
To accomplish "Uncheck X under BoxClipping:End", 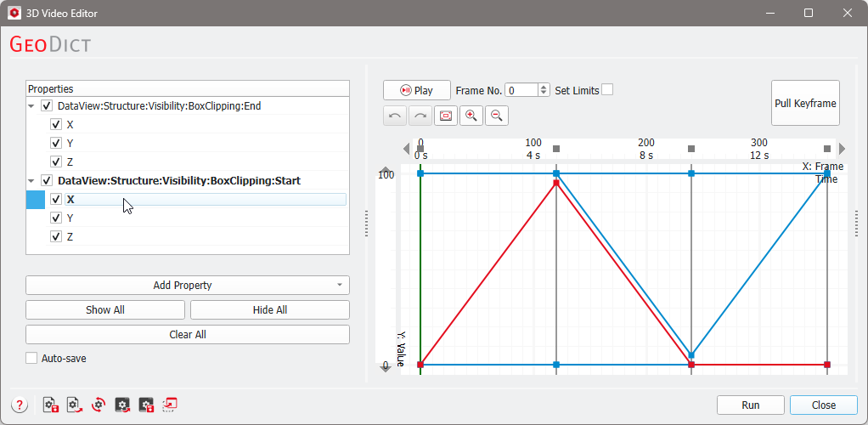I will (56, 125).
